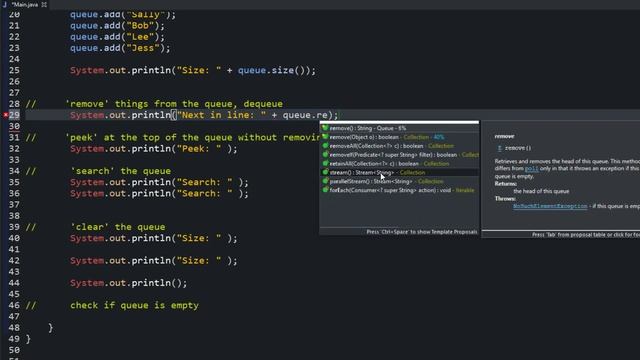The width and height of the screenshot is (640, 360).
Task: Open the 'poll' link in the Javadoc popup
Action: tap(531, 169)
